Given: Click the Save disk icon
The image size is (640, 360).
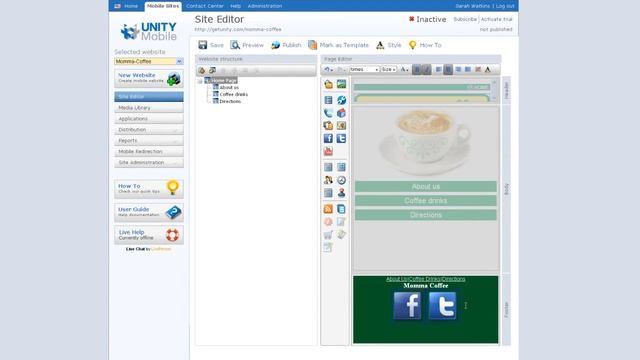Looking at the screenshot, I should tap(203, 45).
